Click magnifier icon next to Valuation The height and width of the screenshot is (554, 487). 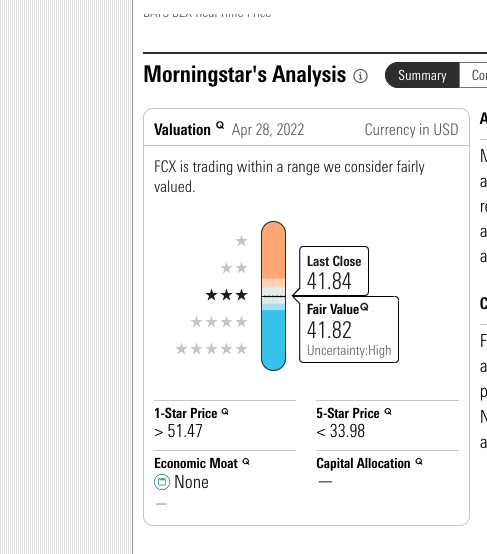click(220, 125)
